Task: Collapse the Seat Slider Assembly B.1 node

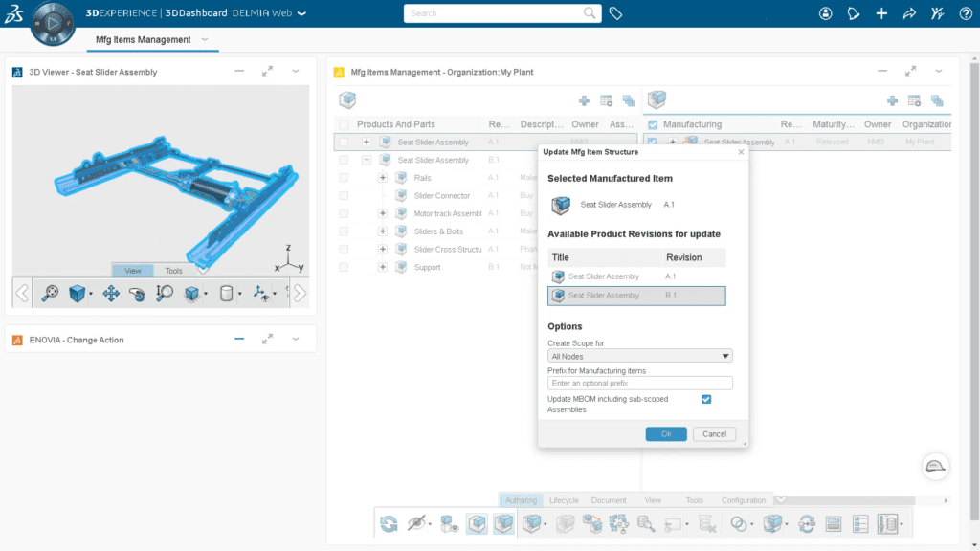Action: pos(367,160)
